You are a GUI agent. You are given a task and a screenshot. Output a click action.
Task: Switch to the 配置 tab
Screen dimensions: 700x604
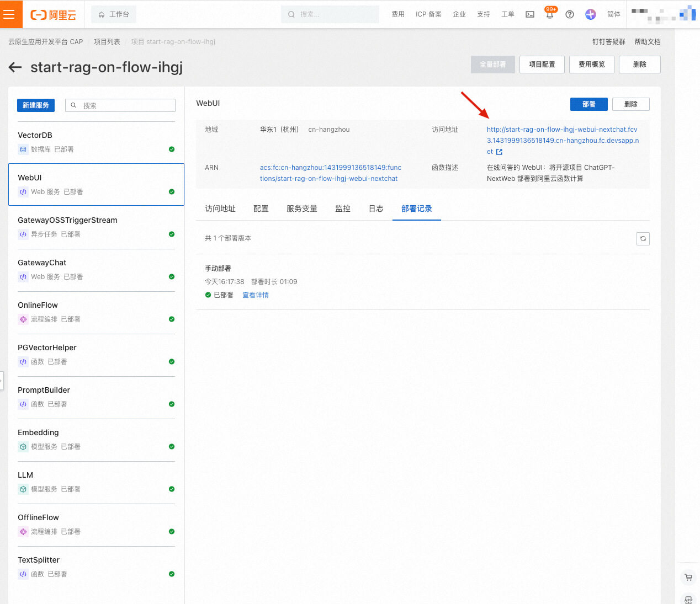point(261,209)
